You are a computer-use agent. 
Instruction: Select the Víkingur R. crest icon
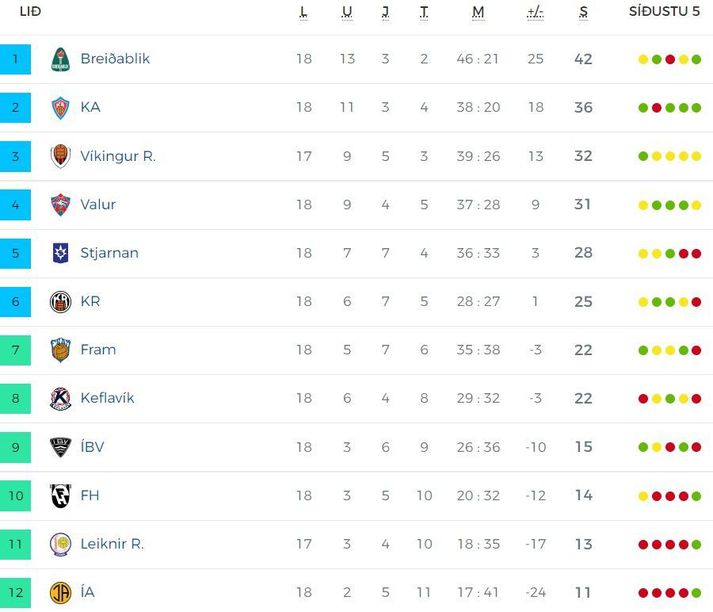coord(60,156)
